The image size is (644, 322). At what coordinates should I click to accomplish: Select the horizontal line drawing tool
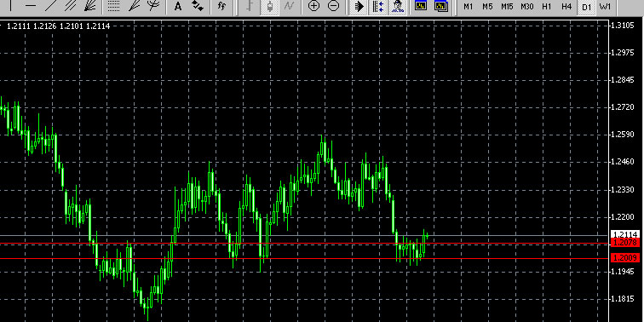(x=31, y=6)
